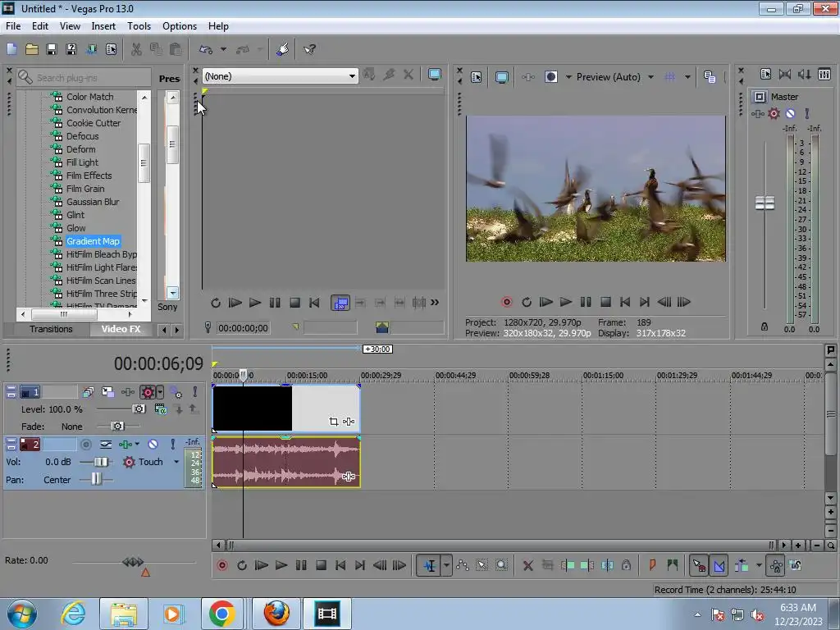Toggle Invert Phase on audio track 2
The width and height of the screenshot is (840, 630).
tap(106, 444)
